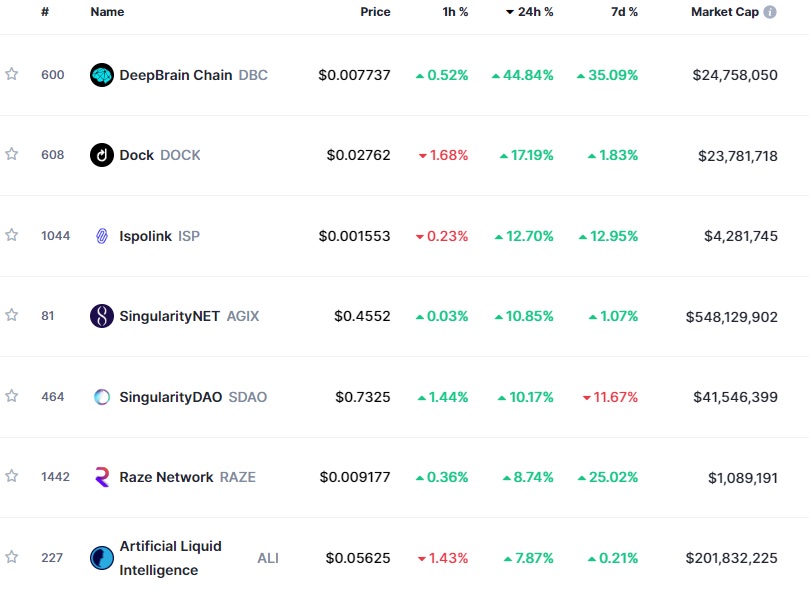The image size is (809, 589).
Task: Toggle watchlist star for Raze Network
Action: [x=11, y=476]
